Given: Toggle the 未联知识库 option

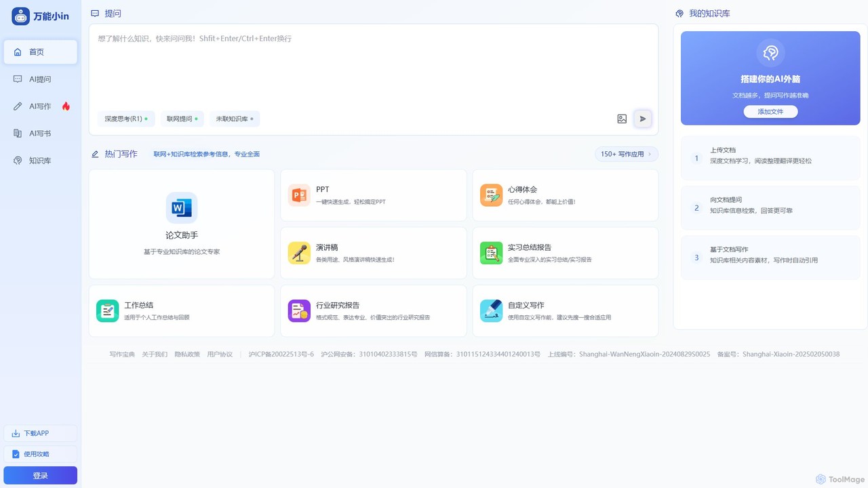Looking at the screenshot, I should coord(235,119).
